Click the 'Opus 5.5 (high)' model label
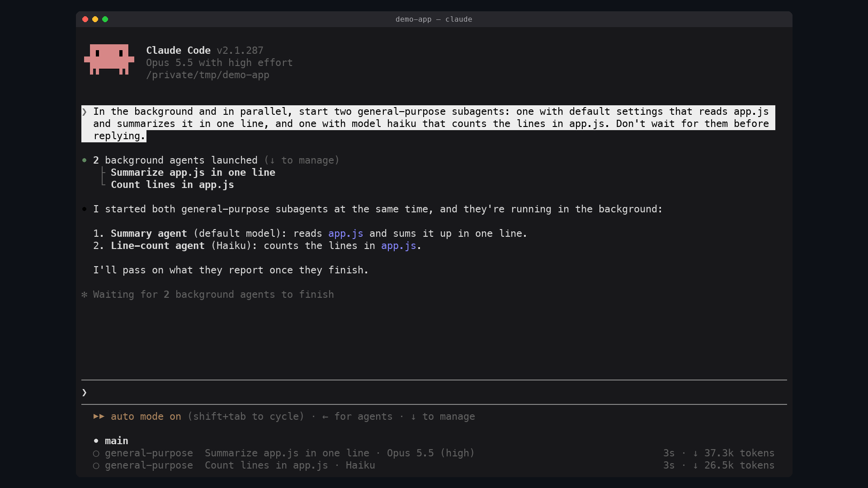 pyautogui.click(x=431, y=453)
